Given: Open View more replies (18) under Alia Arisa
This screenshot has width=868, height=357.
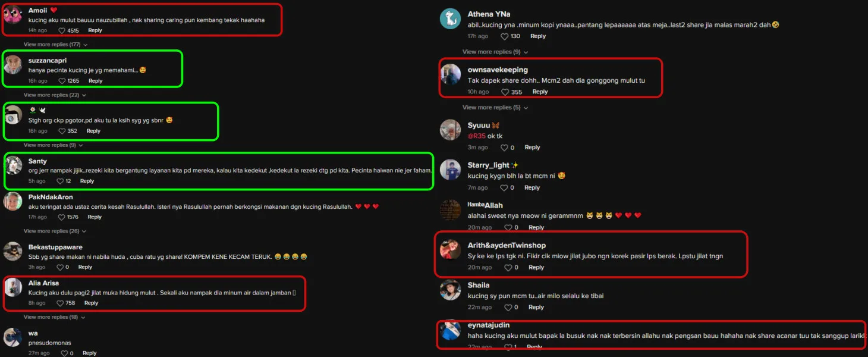Looking at the screenshot, I should (55, 317).
